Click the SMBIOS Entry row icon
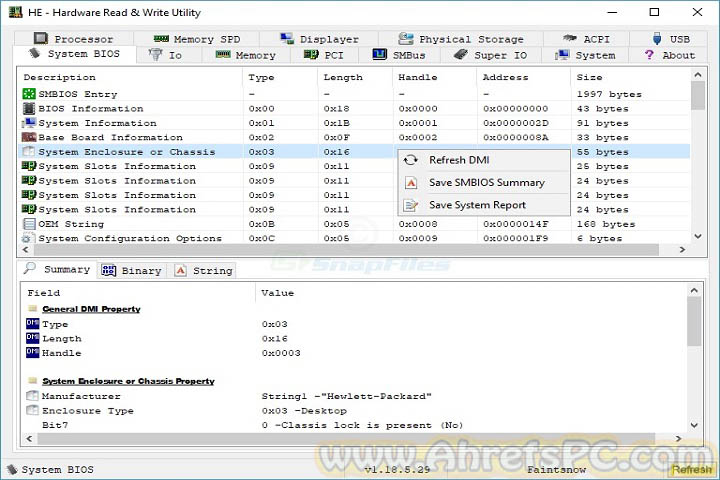Image resolution: width=720 pixels, height=480 pixels. 29,94
